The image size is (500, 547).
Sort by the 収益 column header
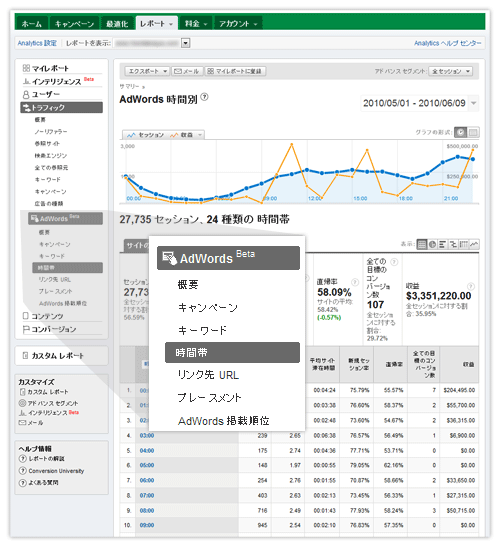tap(458, 364)
